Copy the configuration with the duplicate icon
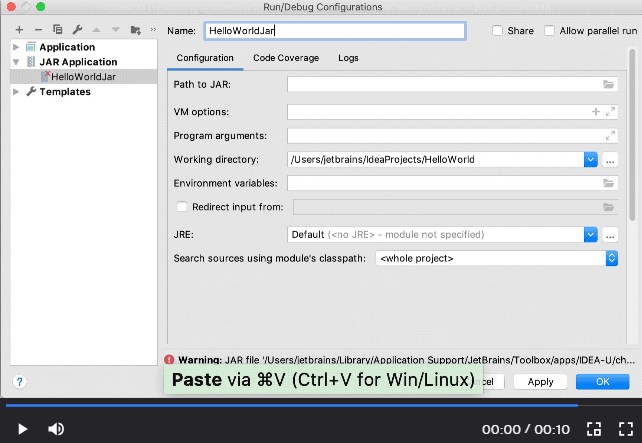Screen dimensions: 642x443 tap(58, 29)
